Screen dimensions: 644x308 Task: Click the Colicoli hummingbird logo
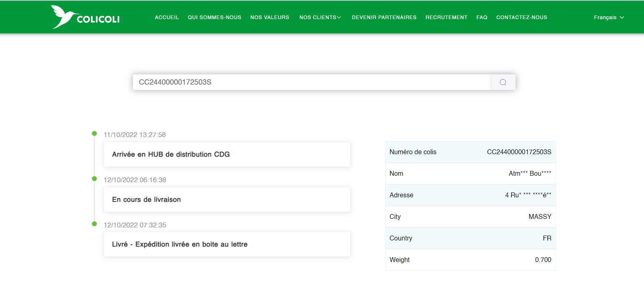pyautogui.click(x=85, y=17)
